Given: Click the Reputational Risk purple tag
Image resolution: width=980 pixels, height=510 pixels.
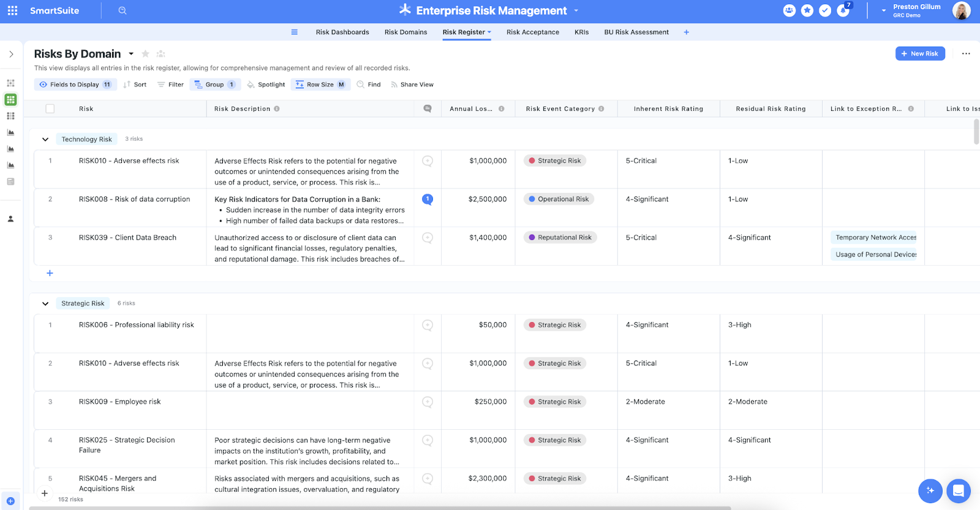Looking at the screenshot, I should 560,238.
